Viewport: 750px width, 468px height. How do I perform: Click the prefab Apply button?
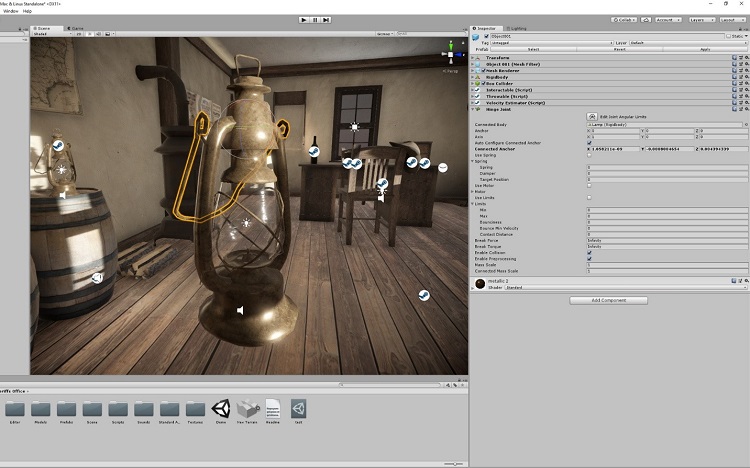(x=705, y=49)
